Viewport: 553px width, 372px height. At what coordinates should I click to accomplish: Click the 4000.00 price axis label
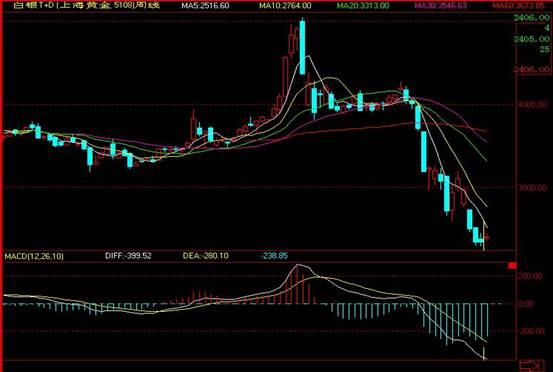533,105
